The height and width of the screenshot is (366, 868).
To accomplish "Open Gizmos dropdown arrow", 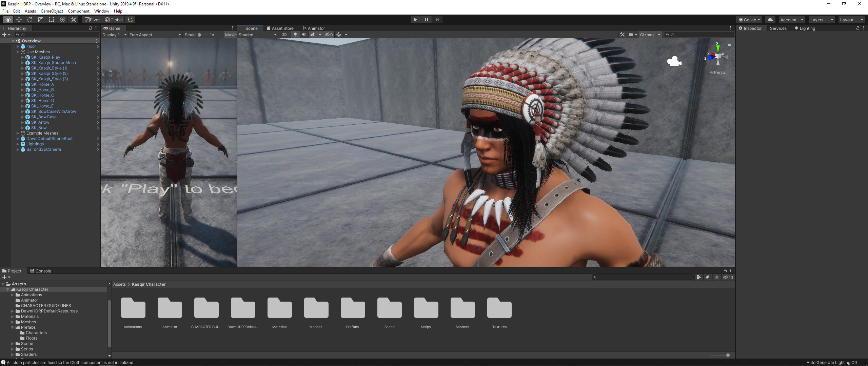I will (659, 35).
